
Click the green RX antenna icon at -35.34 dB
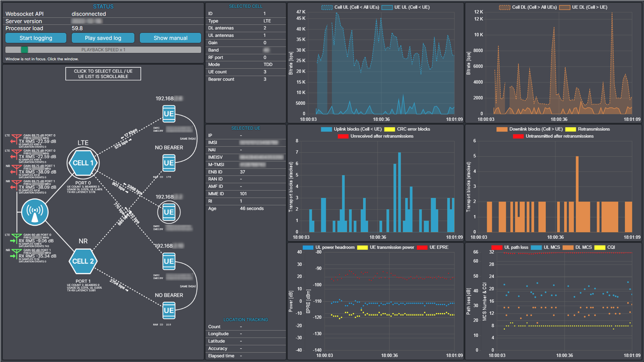16,254
